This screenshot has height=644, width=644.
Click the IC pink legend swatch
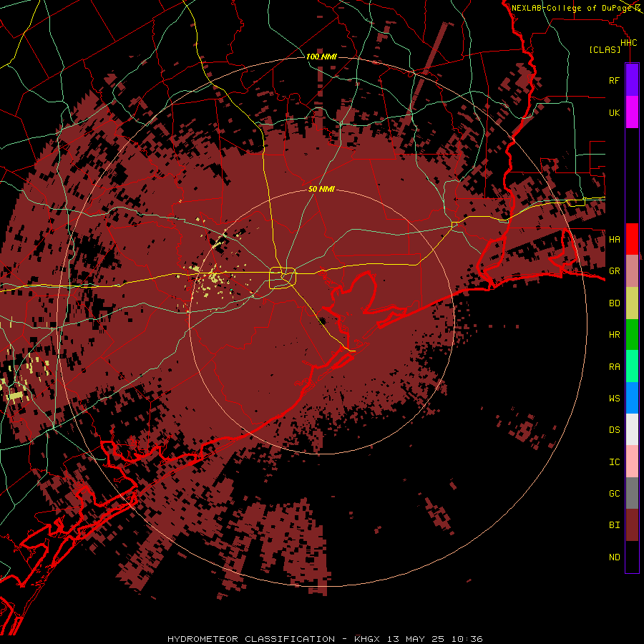632,462
